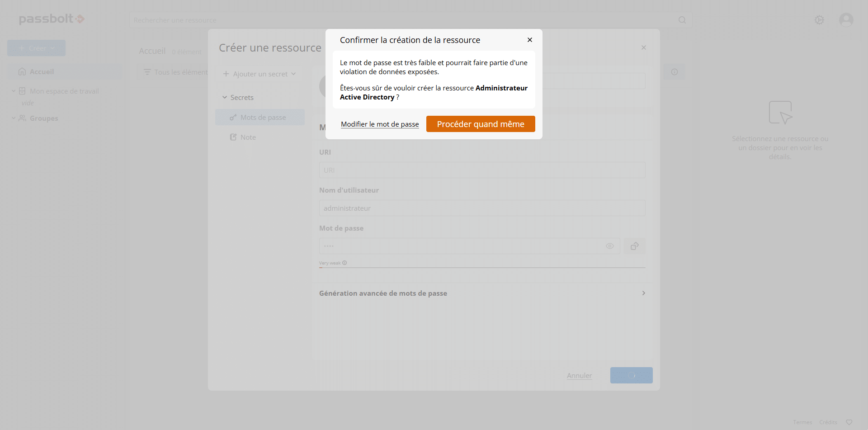The width and height of the screenshot is (868, 430).
Task: Click Modifier le mot de passe link
Action: [379, 124]
